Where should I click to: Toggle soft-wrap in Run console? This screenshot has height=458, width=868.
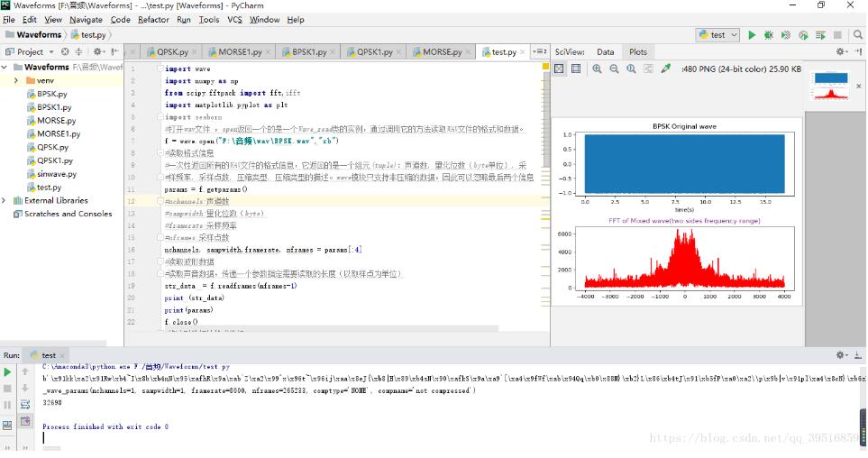click(25, 405)
